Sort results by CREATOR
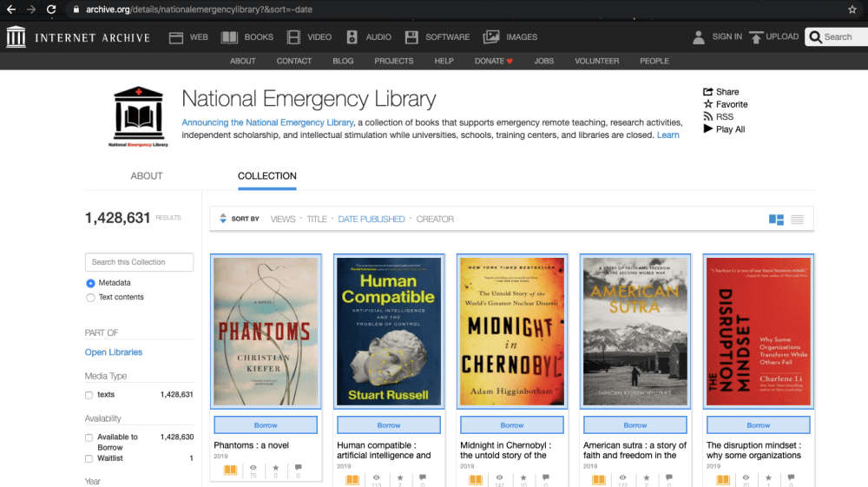868x487 pixels. tap(435, 219)
